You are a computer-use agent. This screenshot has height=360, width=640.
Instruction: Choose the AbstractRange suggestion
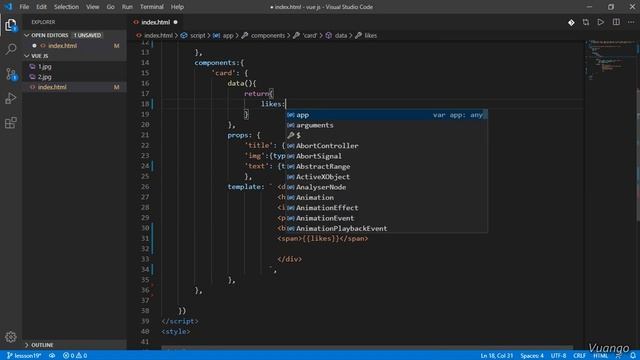[x=386, y=167]
